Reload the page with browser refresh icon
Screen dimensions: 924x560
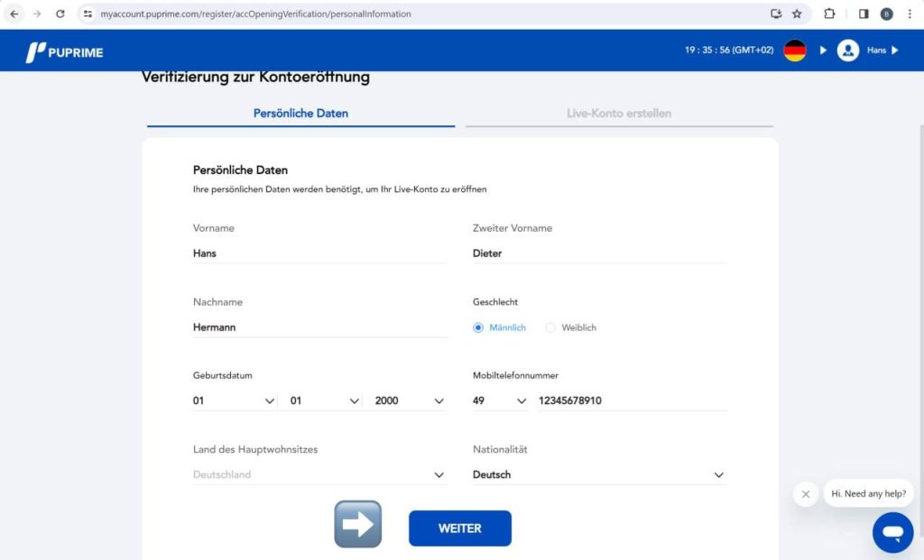[x=60, y=14]
